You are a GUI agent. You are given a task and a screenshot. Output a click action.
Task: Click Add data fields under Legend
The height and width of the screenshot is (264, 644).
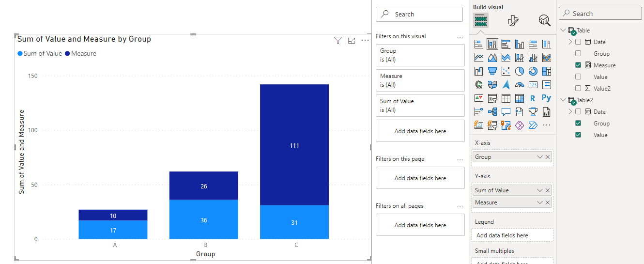pyautogui.click(x=512, y=235)
